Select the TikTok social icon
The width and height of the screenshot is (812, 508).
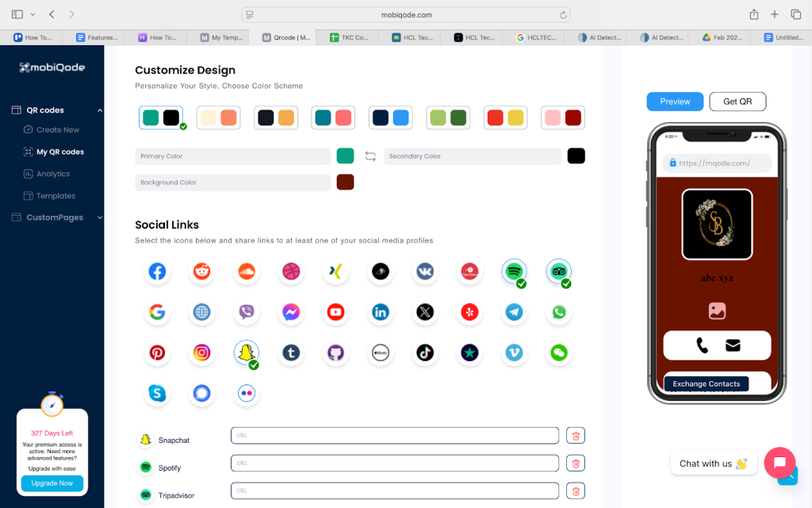pyautogui.click(x=425, y=353)
